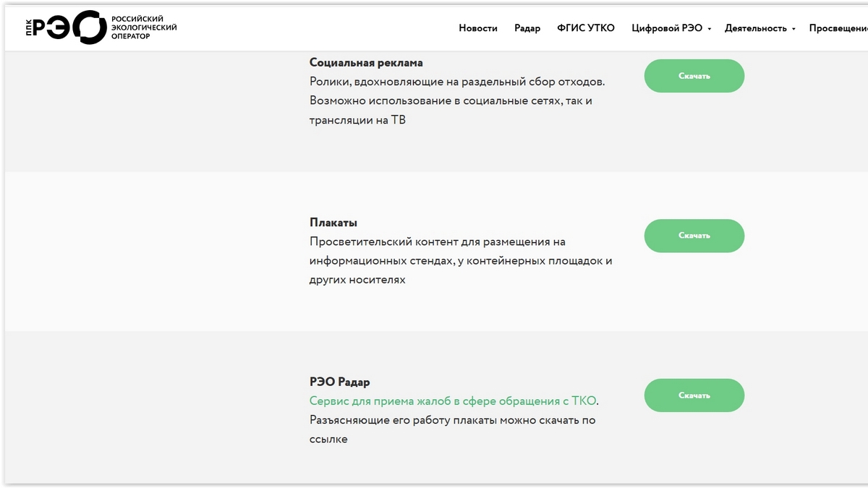Open the Просвещение navigation item

[x=839, y=28]
